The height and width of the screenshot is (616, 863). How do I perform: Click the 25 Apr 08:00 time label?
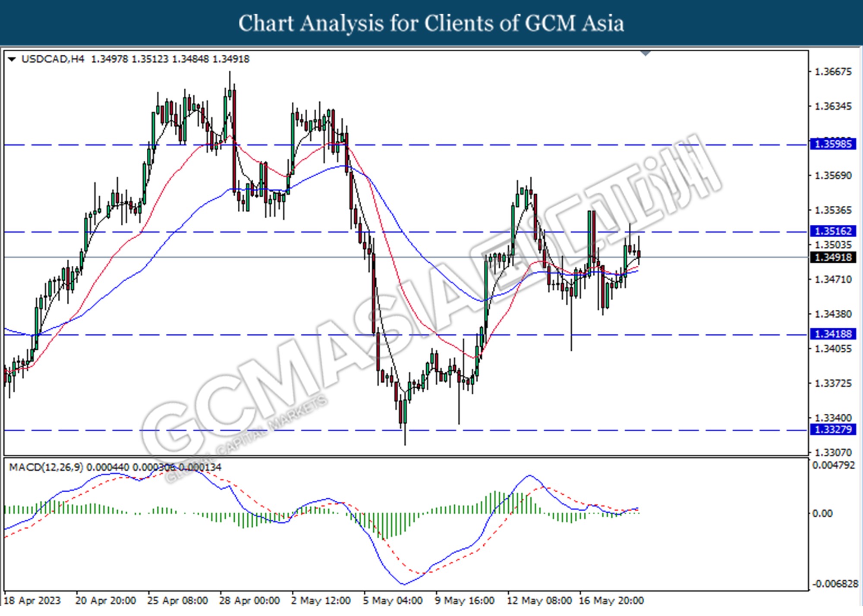point(177,600)
